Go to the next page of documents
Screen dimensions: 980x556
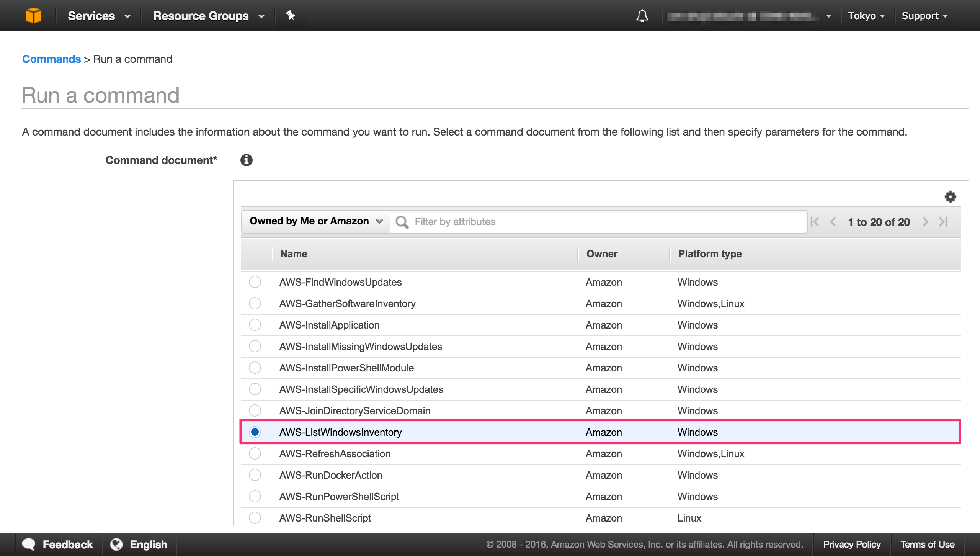point(926,222)
